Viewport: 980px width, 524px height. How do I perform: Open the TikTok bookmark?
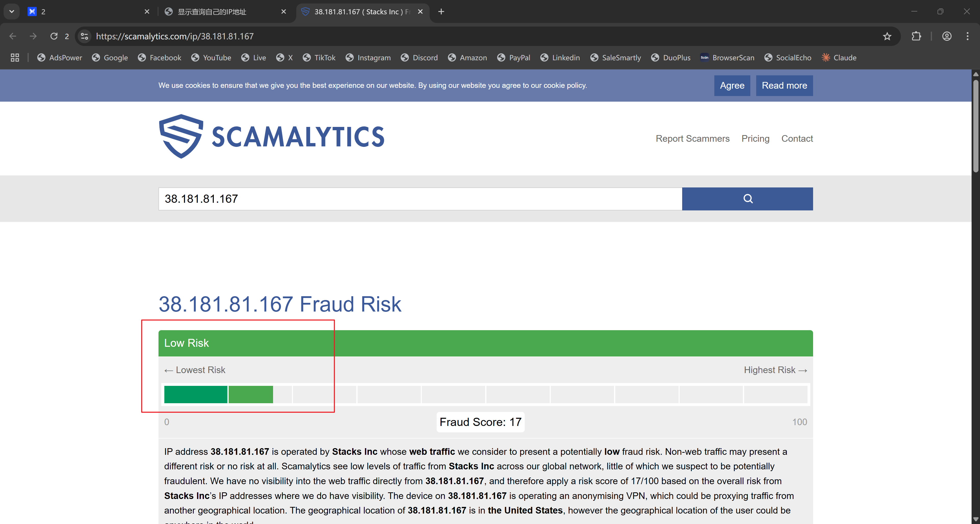pos(319,57)
